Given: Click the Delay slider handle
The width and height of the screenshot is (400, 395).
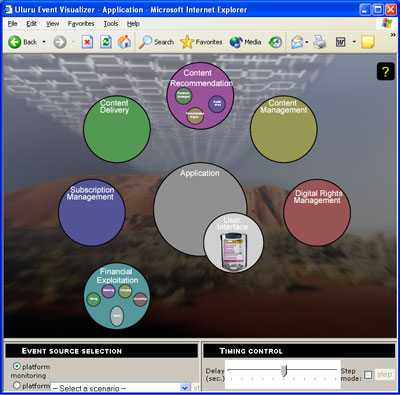Looking at the screenshot, I should [x=284, y=371].
